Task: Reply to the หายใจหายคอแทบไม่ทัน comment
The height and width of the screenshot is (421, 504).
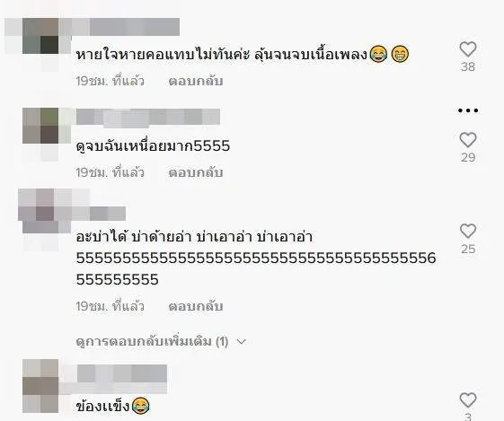Action: click(x=196, y=82)
